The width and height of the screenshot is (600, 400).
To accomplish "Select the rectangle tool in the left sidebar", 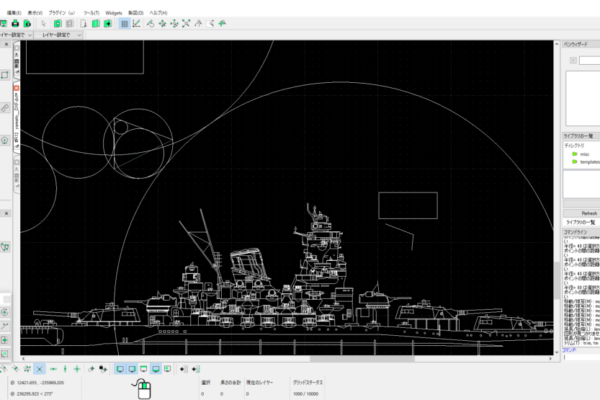I will click(x=5, y=75).
